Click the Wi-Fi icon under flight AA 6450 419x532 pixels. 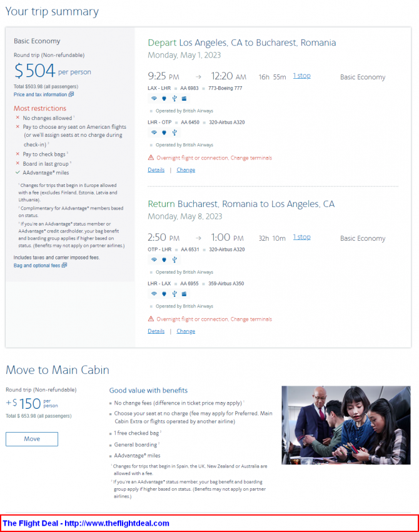154,133
